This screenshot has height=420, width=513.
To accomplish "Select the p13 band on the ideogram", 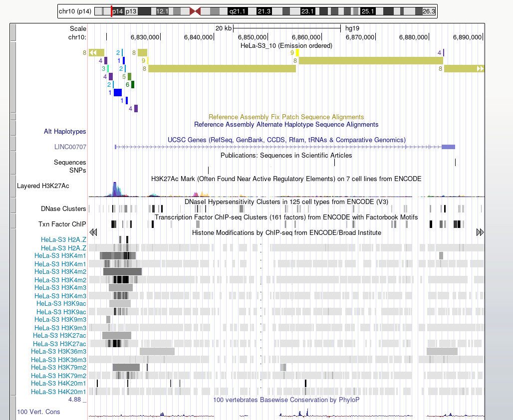I will 131,11.
